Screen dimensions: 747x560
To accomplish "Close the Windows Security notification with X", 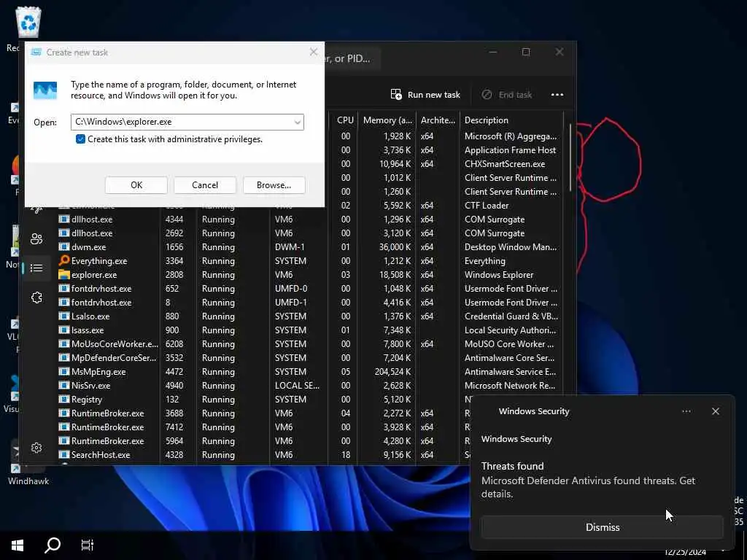I will point(715,411).
